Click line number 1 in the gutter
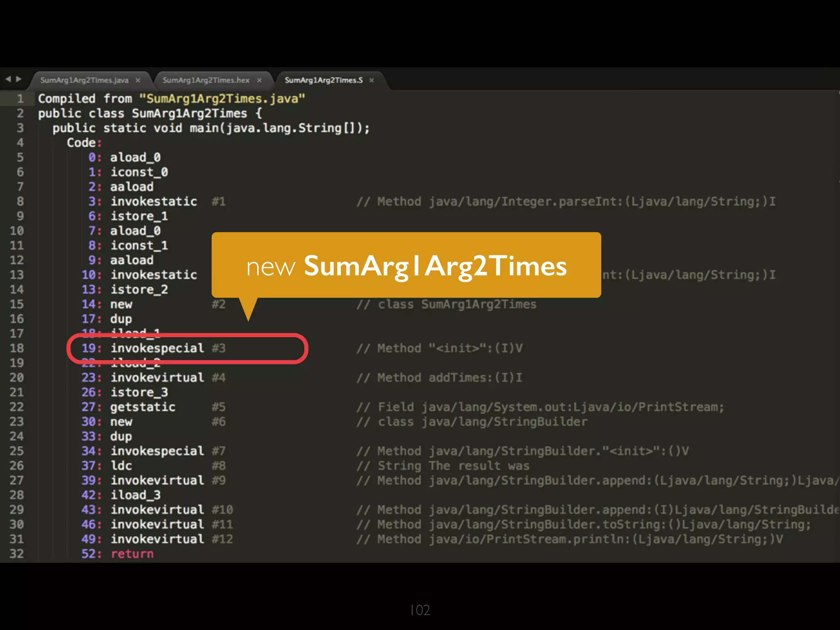The image size is (840, 630). pyautogui.click(x=20, y=99)
